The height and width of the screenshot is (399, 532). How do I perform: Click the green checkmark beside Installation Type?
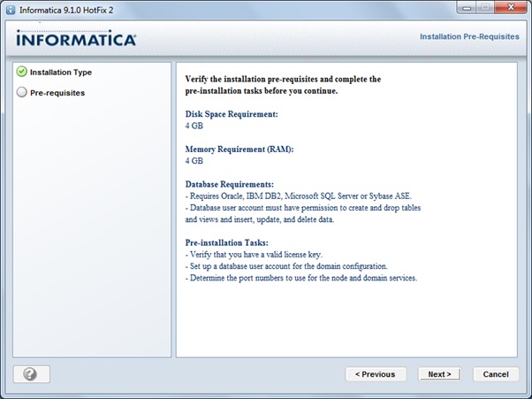pos(21,72)
